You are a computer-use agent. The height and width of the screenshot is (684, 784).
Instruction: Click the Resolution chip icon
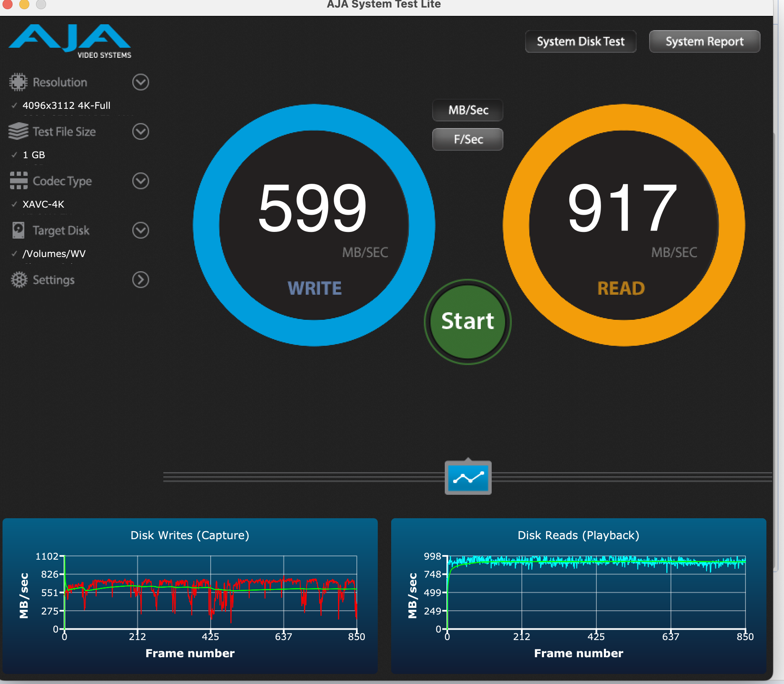coord(18,82)
